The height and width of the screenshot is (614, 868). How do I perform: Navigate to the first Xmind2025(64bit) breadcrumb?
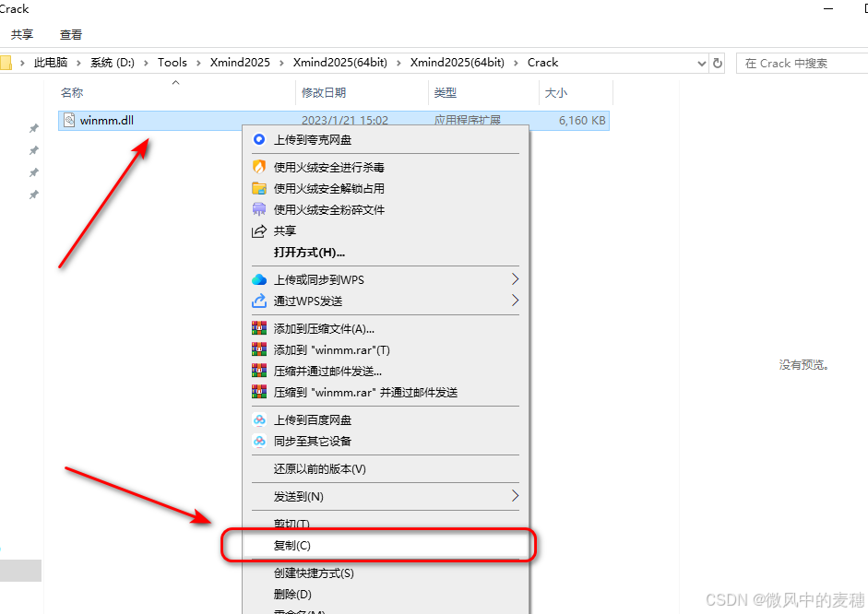click(x=339, y=63)
